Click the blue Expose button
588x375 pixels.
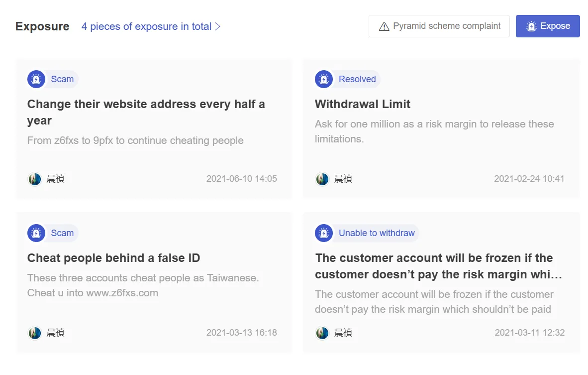(x=548, y=26)
